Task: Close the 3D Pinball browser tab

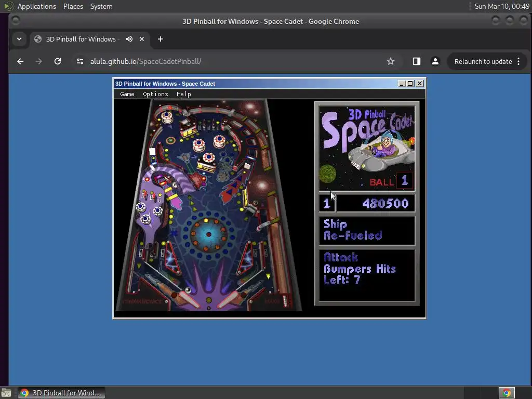Action: pos(142,39)
